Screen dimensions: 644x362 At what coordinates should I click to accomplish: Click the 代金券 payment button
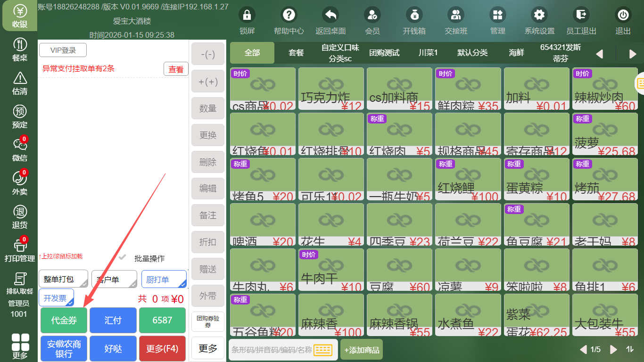pyautogui.click(x=64, y=321)
